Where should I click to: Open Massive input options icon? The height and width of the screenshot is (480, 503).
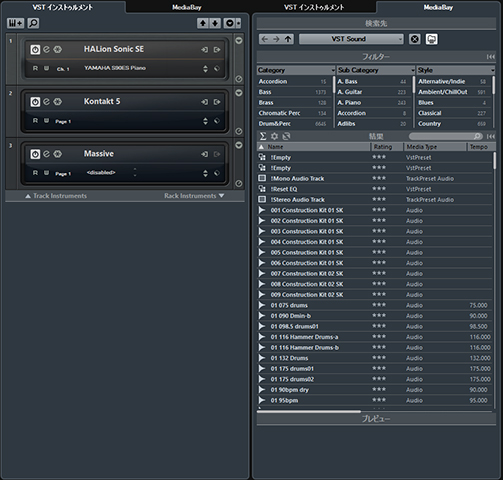[x=204, y=154]
